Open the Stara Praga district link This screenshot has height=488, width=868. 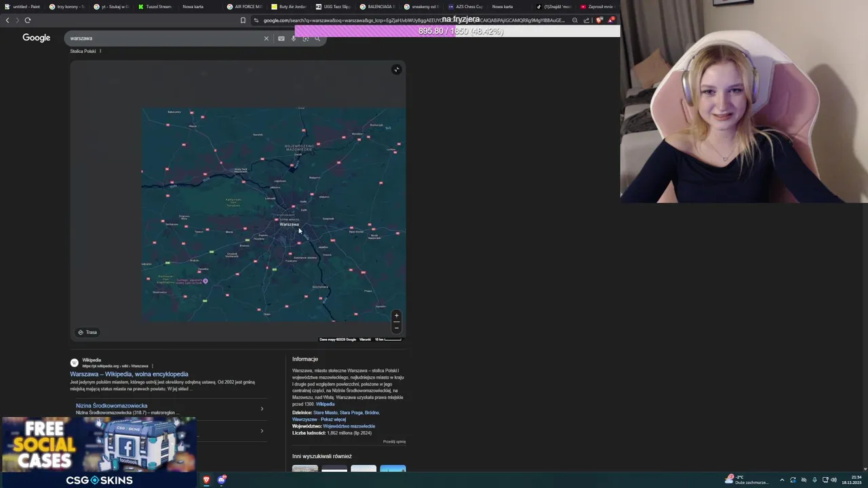[x=351, y=413]
